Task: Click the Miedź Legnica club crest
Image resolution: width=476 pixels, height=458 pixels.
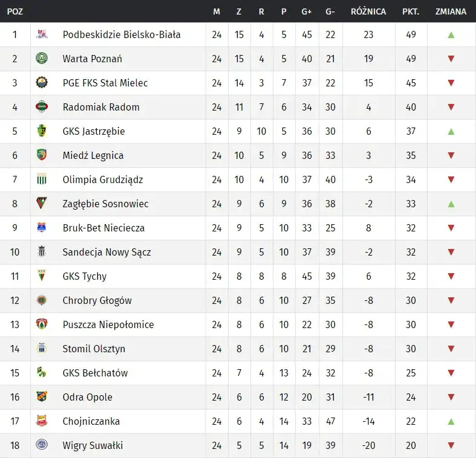Action: click(x=41, y=155)
